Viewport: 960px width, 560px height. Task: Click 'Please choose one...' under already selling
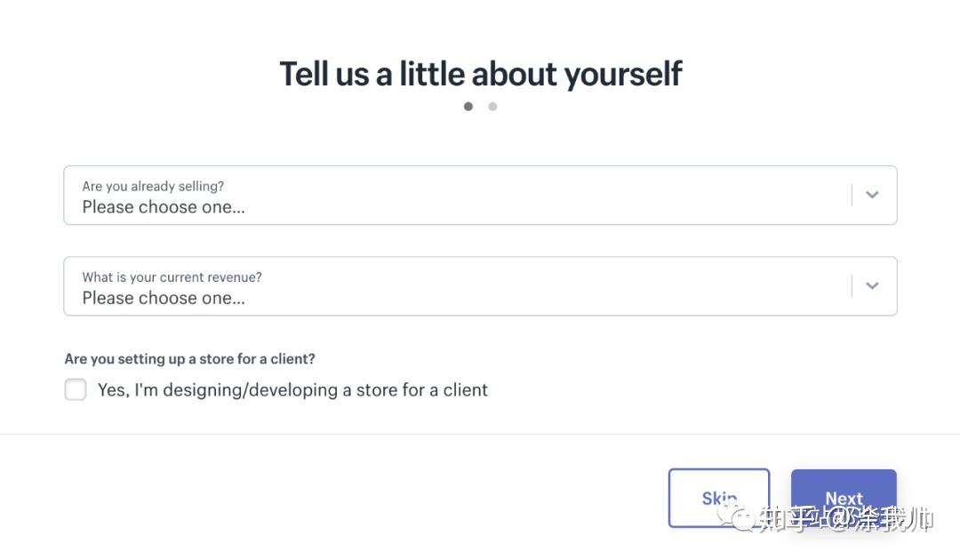164,207
